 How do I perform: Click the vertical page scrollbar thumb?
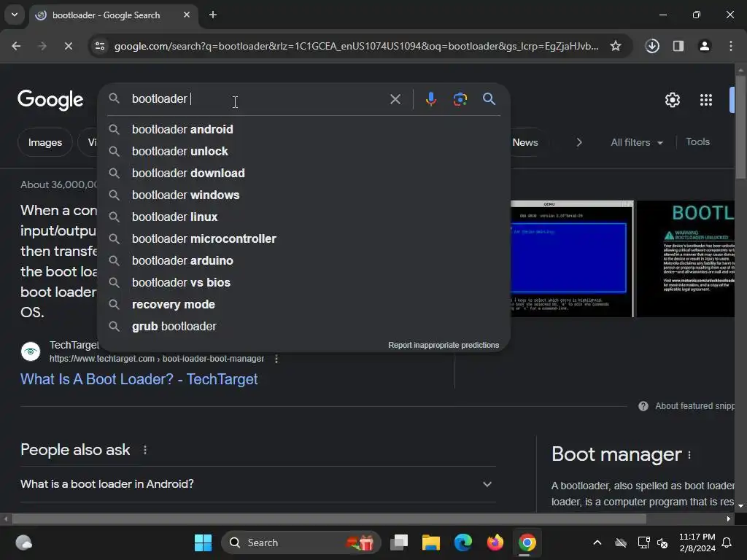pyautogui.click(x=740, y=127)
